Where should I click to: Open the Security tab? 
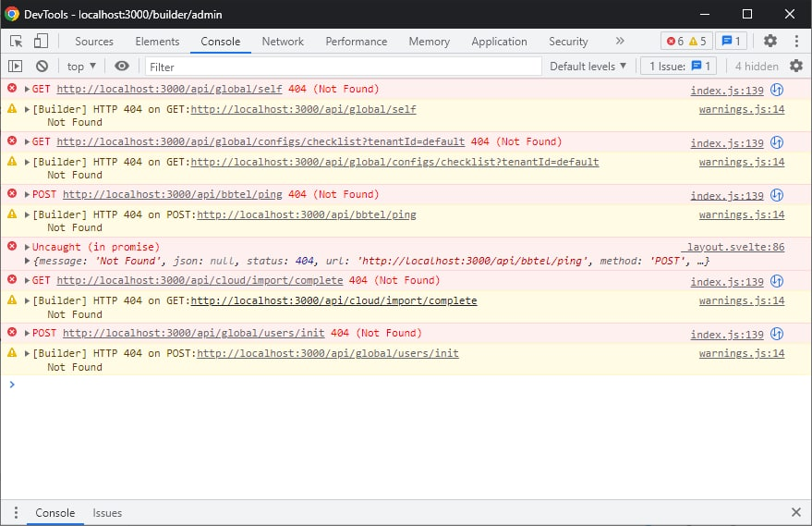568,42
